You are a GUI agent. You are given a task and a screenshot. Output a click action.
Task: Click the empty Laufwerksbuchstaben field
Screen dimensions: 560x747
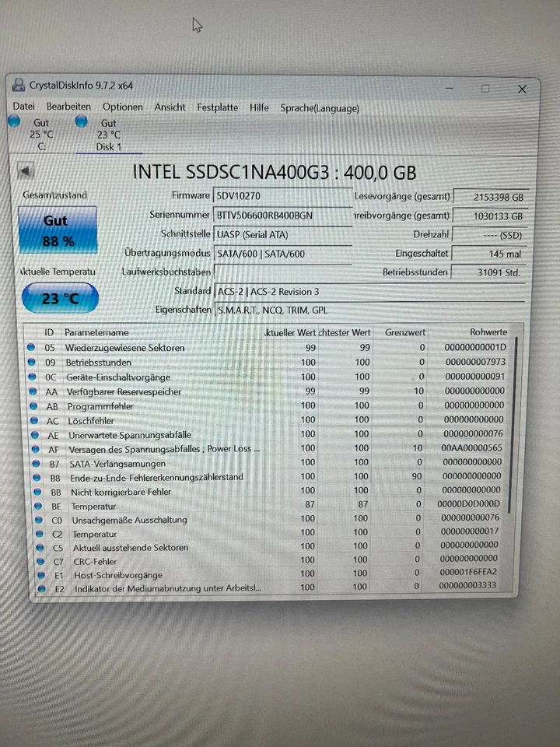tap(282, 272)
